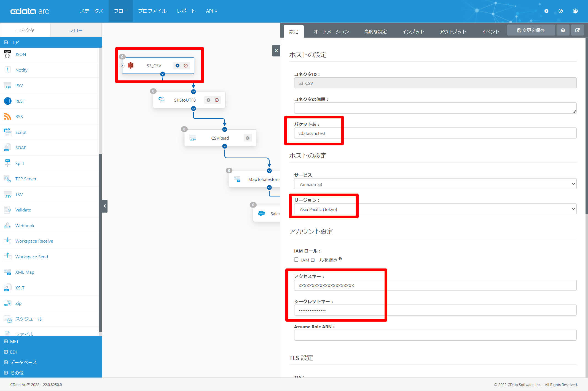Click the open-in-new-window icon in panel
Image resolution: width=588 pixels, height=391 pixels.
click(577, 30)
